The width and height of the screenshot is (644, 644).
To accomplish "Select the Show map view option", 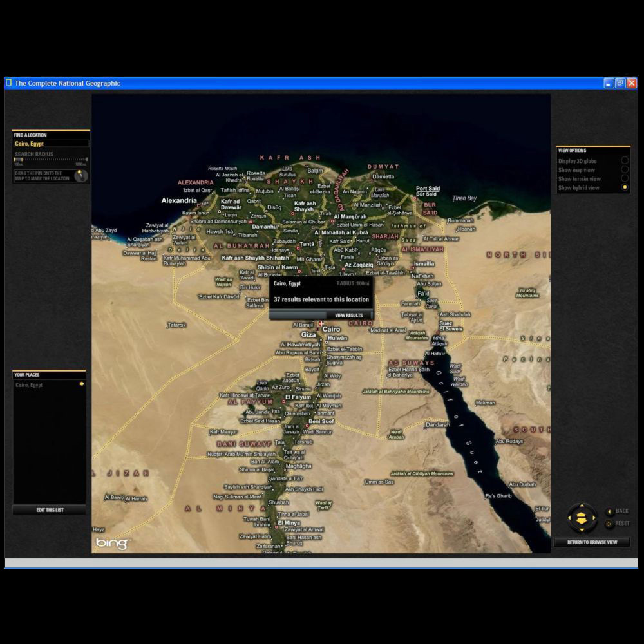I will [x=624, y=170].
